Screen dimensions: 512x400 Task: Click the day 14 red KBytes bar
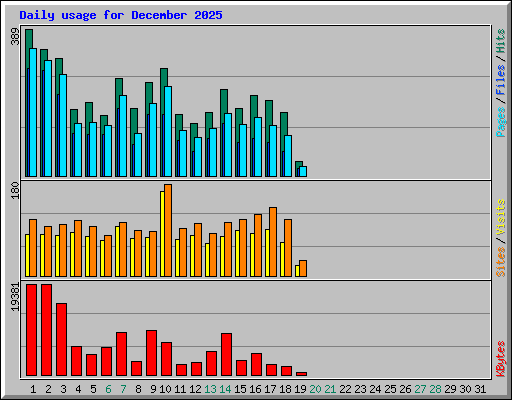click(226, 355)
